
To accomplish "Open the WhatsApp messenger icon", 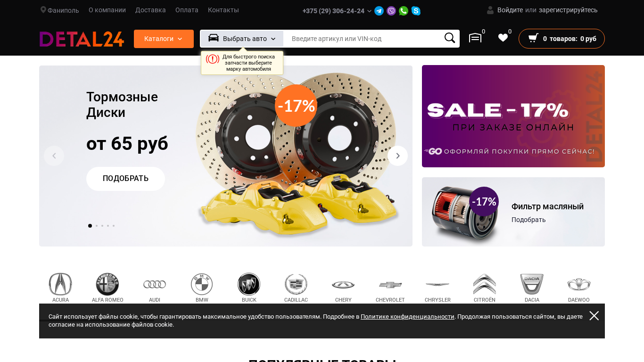I will [404, 11].
